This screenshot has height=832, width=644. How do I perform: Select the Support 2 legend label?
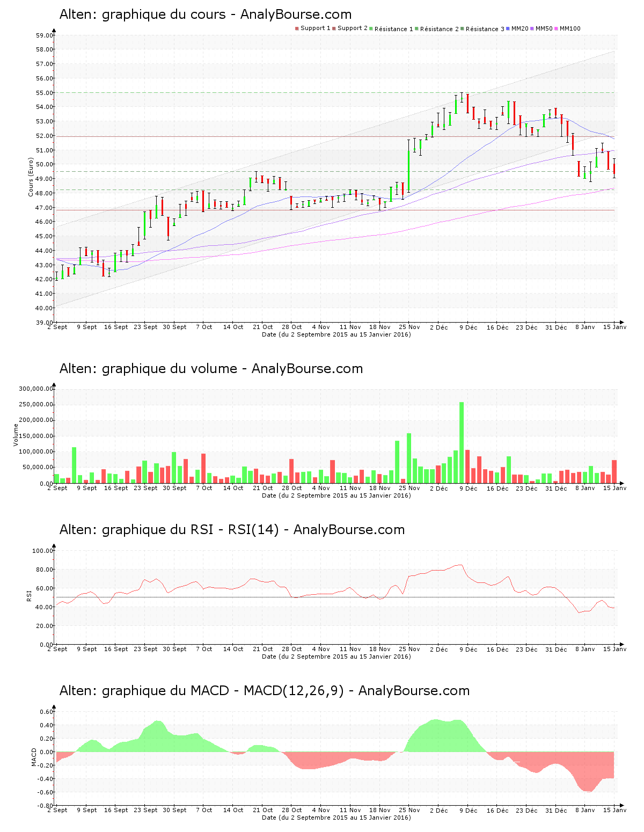353,28
